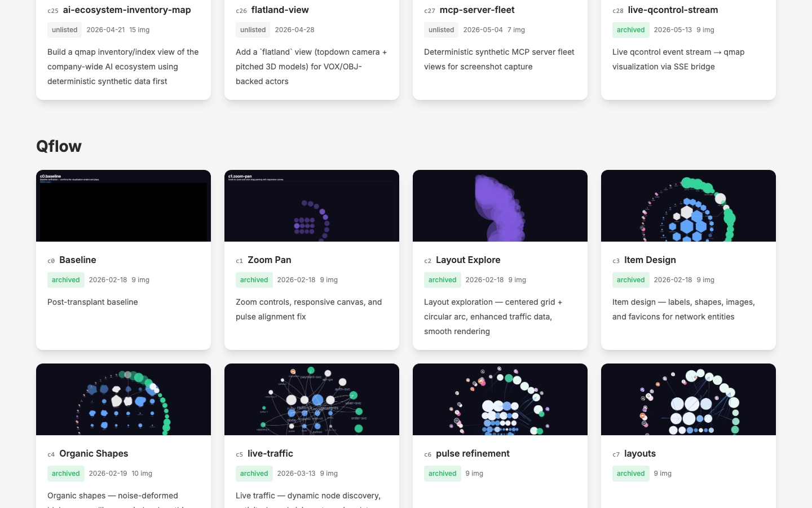Screen dimensions: 812x508
Task: Click the Zoom Pan title link
Action: coord(270,260)
